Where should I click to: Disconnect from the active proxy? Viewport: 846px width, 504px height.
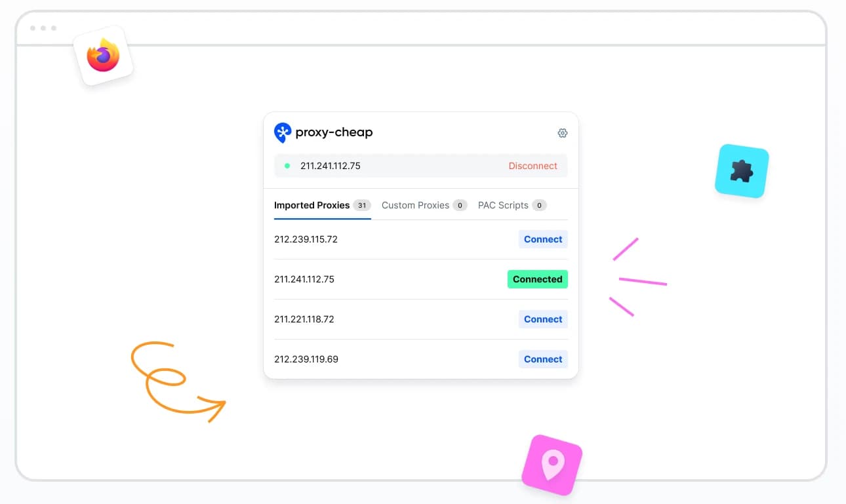click(533, 166)
